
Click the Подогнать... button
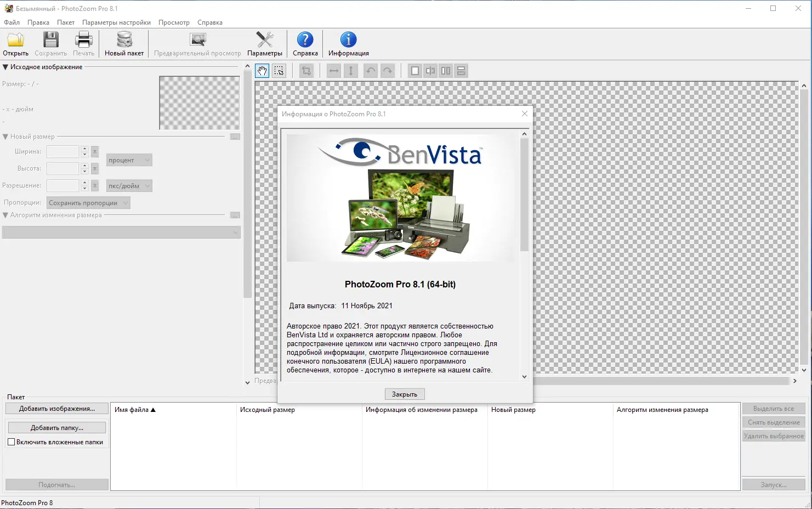(x=57, y=485)
